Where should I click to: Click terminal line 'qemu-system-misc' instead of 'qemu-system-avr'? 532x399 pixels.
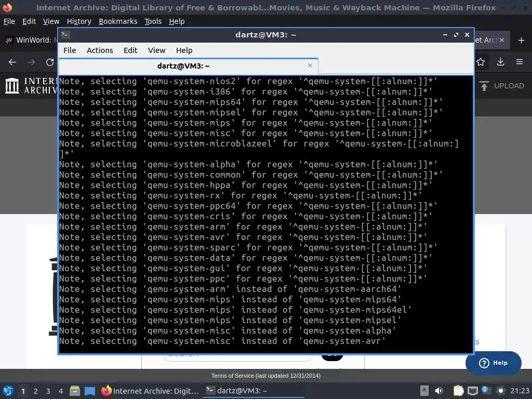[222, 341]
